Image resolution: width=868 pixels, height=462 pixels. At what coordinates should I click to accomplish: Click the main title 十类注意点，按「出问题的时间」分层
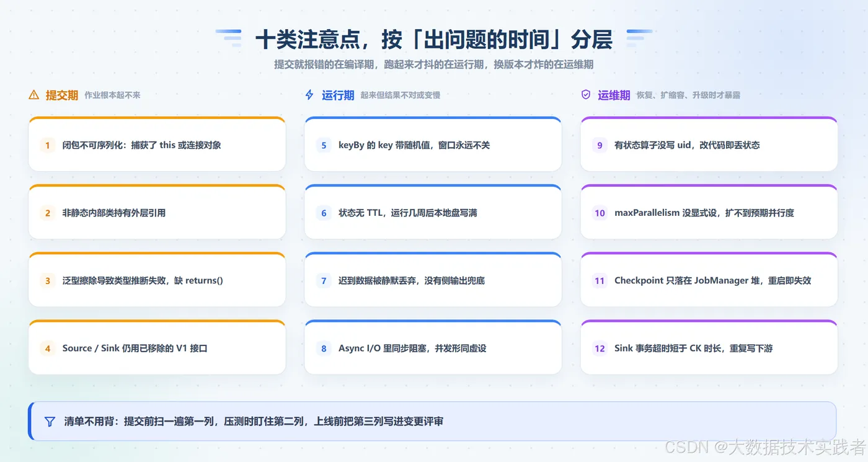tap(434, 40)
